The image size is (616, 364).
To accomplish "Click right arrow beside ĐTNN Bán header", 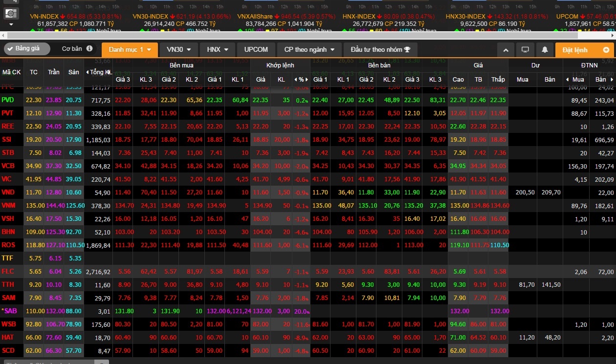I will point(612,79).
